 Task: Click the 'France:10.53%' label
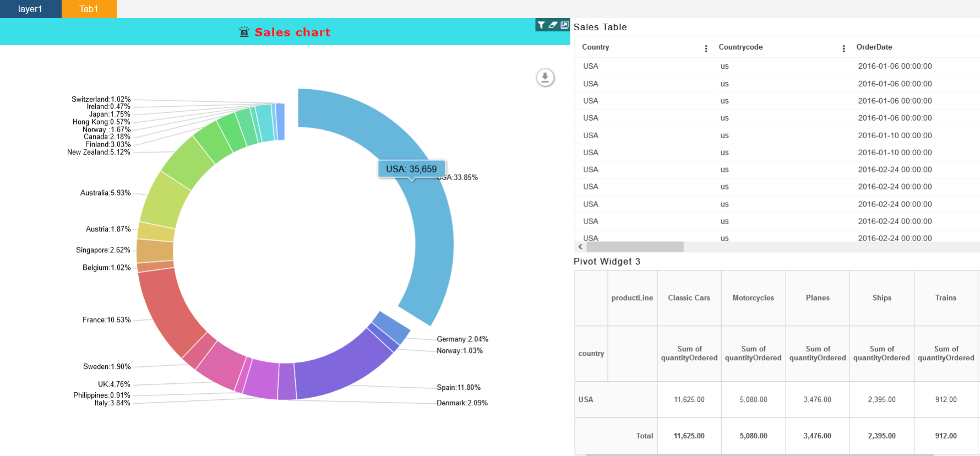(x=107, y=321)
